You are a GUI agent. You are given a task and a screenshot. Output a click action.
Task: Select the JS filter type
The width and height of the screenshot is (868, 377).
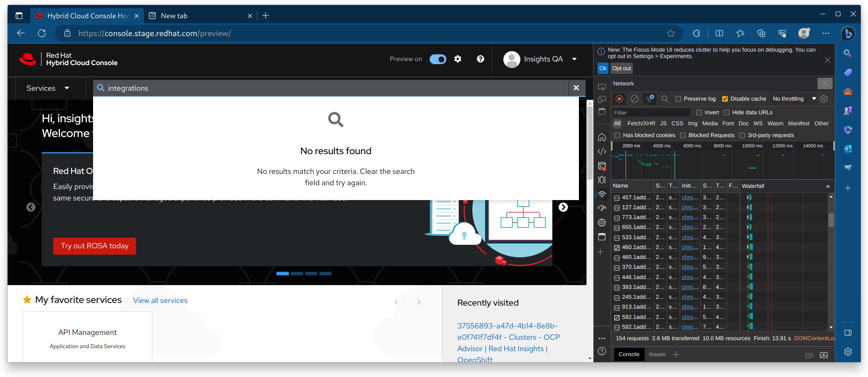click(663, 123)
